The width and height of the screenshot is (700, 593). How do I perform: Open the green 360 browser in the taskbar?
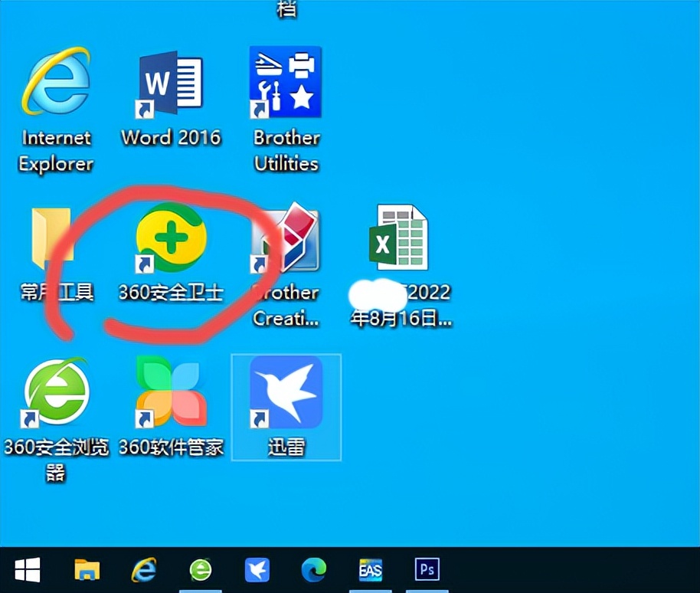(201, 570)
